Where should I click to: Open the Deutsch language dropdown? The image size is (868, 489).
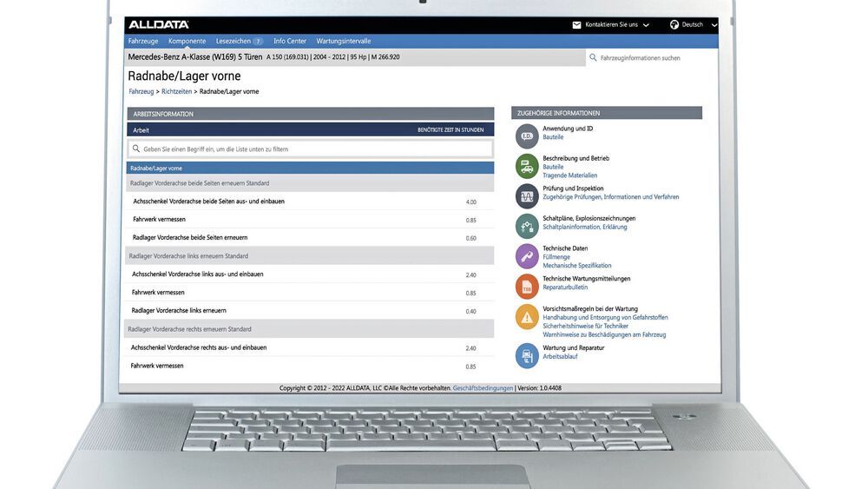tap(699, 25)
